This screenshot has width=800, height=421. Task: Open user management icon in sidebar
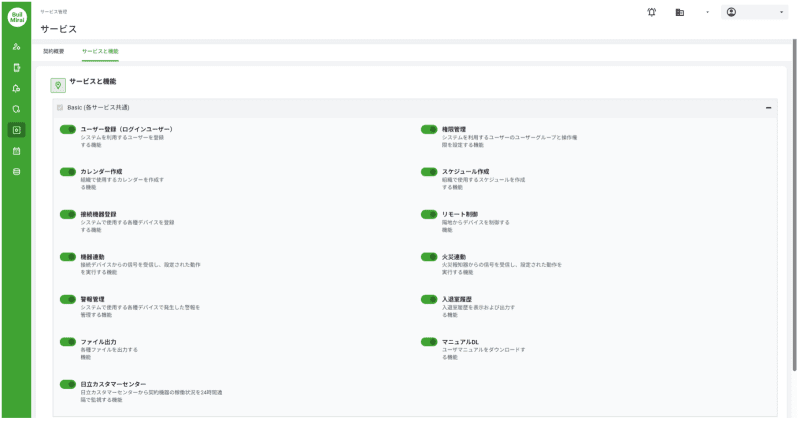[x=16, y=47]
